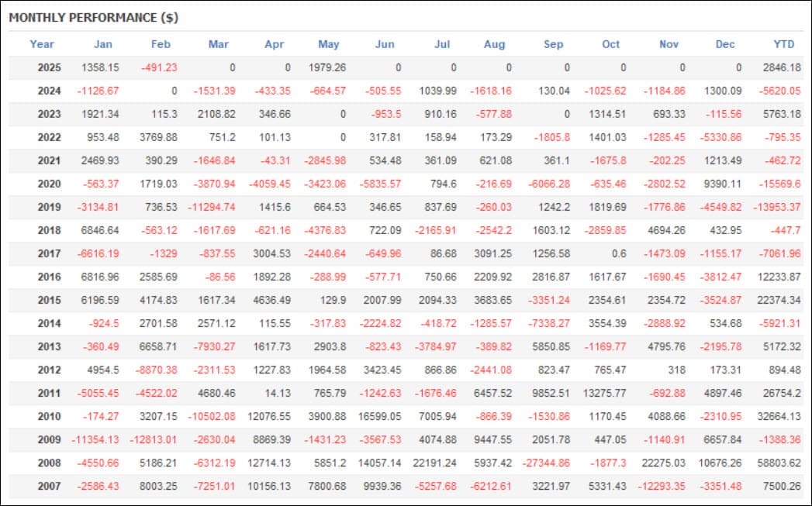Select the 3769.88 February 2022 cell

point(158,138)
